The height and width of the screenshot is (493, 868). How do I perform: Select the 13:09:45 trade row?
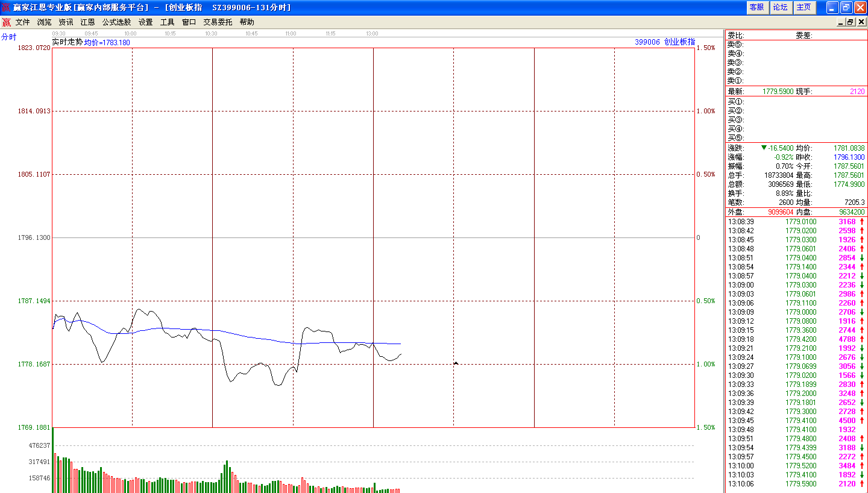click(x=796, y=421)
